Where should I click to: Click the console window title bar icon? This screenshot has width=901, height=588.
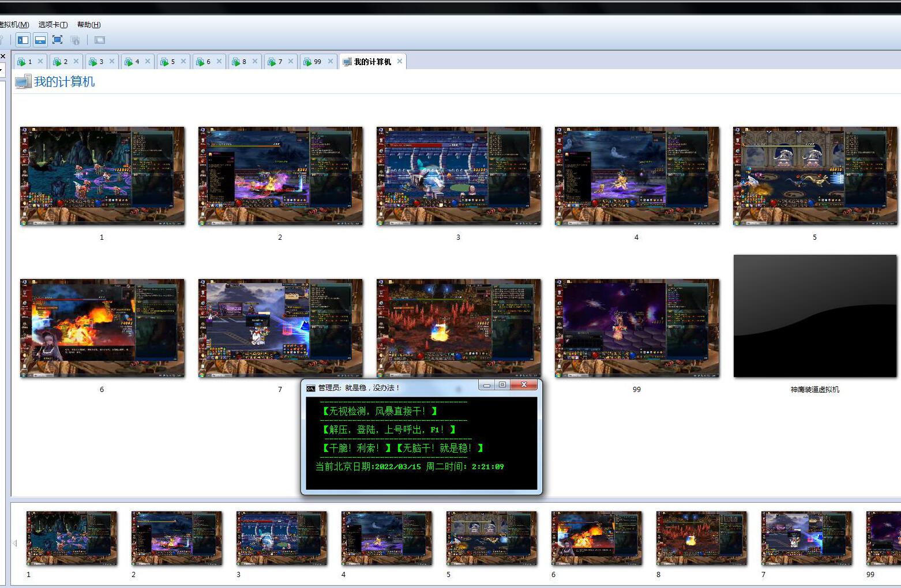[311, 388]
